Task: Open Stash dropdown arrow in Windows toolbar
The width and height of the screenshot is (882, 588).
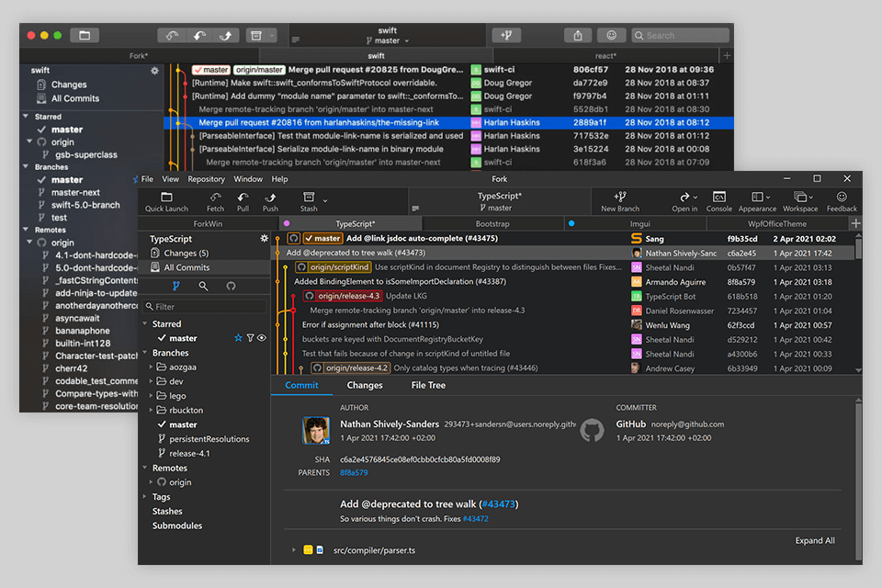Action: point(325,200)
